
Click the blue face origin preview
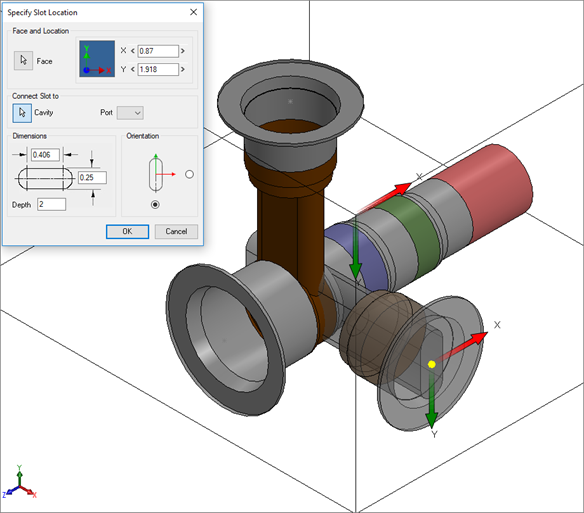(97, 59)
